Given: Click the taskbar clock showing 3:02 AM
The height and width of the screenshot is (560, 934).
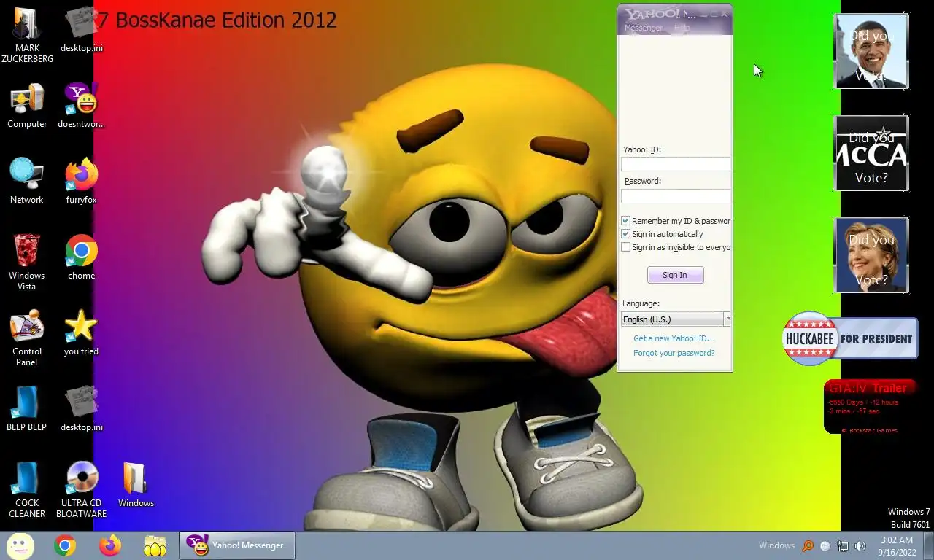Looking at the screenshot, I should [x=897, y=545].
